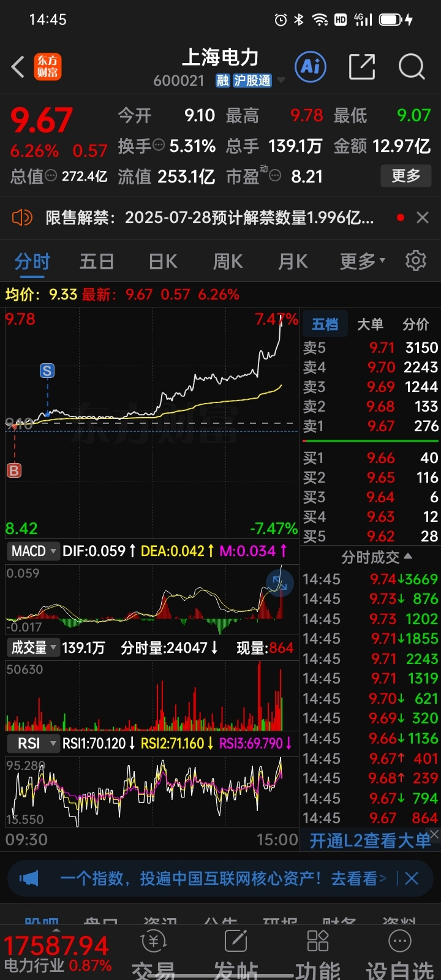441x980 pixels.
Task: Open the Ai assistant icon
Action: pos(311,66)
